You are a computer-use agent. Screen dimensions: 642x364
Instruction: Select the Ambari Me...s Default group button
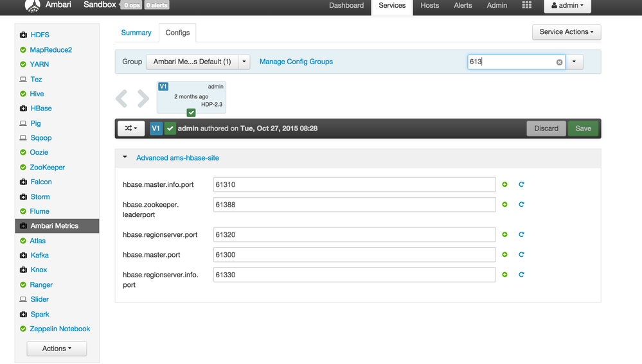[192, 62]
